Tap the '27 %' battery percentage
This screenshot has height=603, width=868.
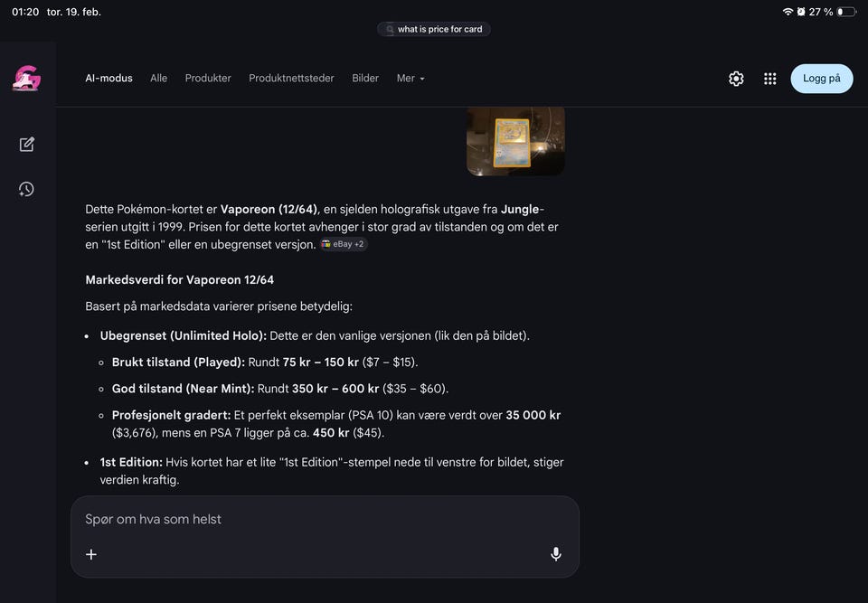coord(820,12)
